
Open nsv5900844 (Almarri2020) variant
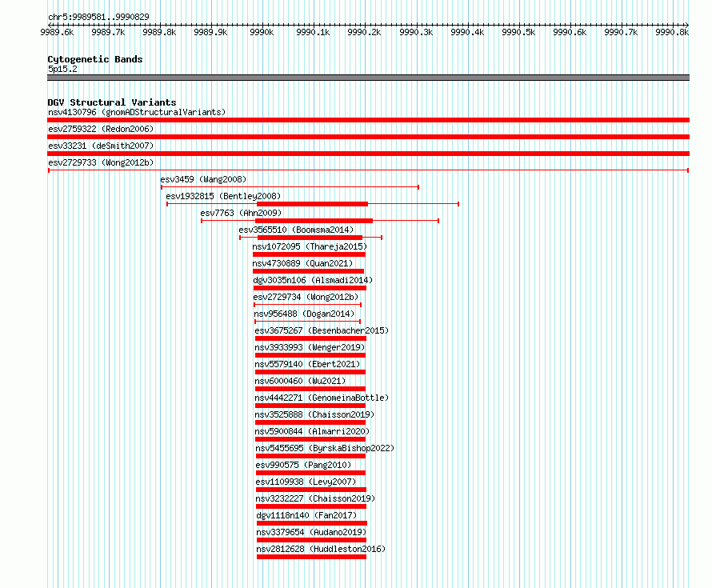313,431
